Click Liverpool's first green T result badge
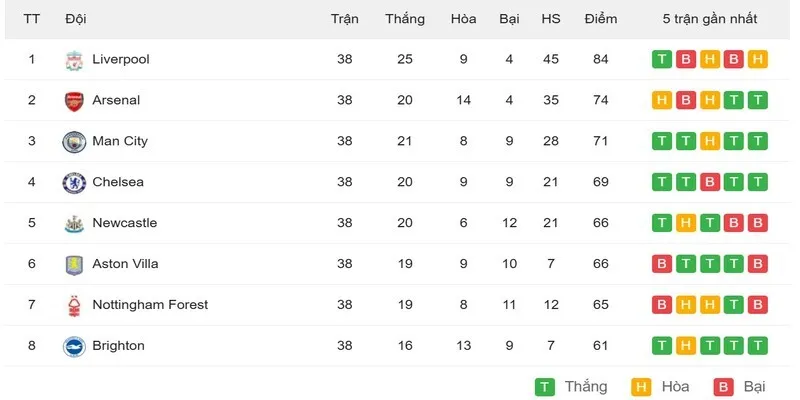Screen dimensions: 800x400 point(662,59)
